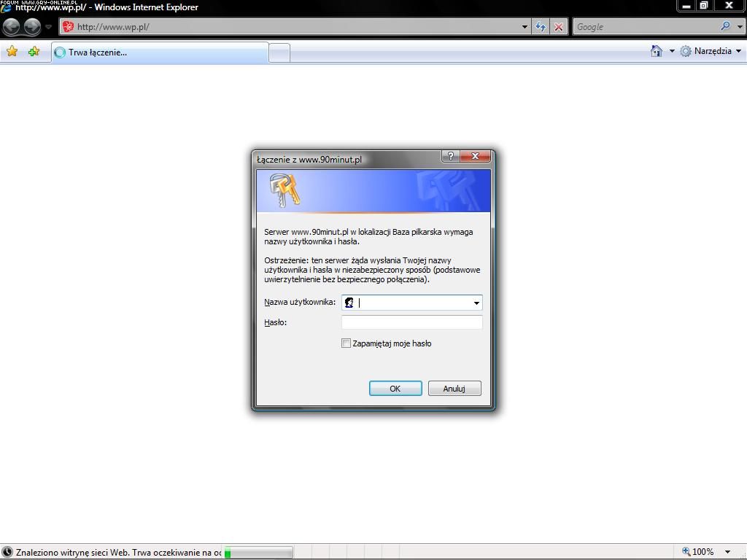Open the address bar URL history dropdown
Image resolution: width=747 pixels, height=560 pixels.
525,27
